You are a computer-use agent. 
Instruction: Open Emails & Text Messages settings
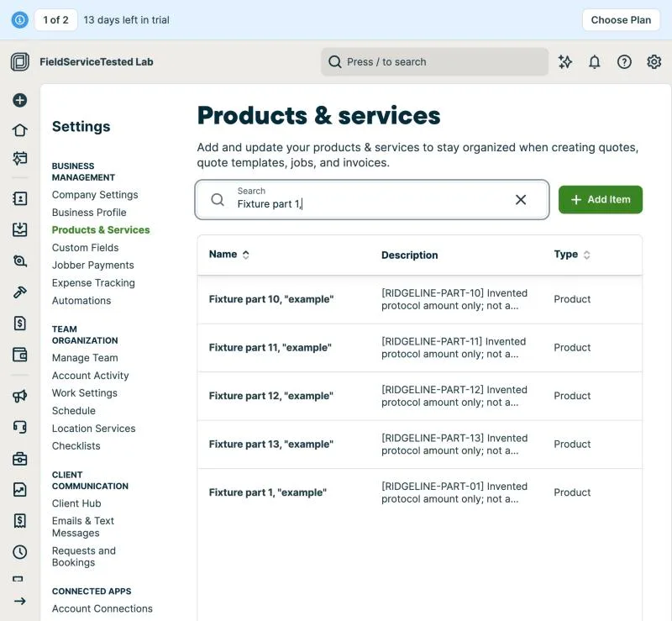tap(83, 527)
